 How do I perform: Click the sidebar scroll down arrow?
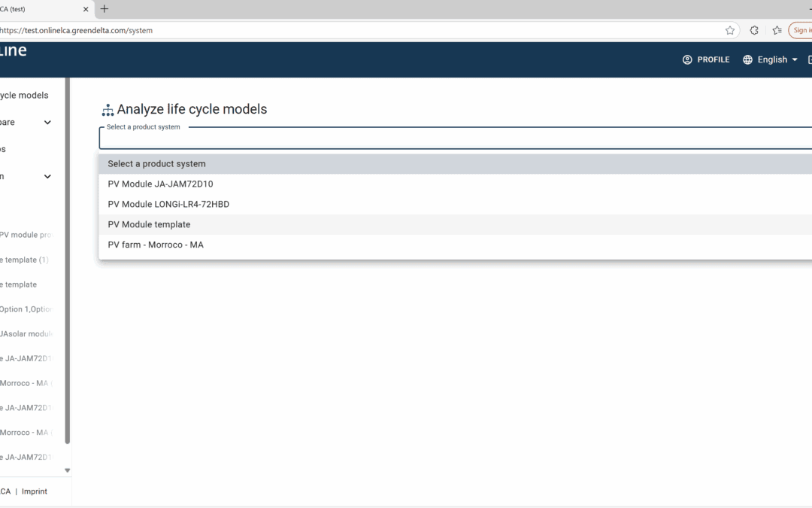coord(67,470)
